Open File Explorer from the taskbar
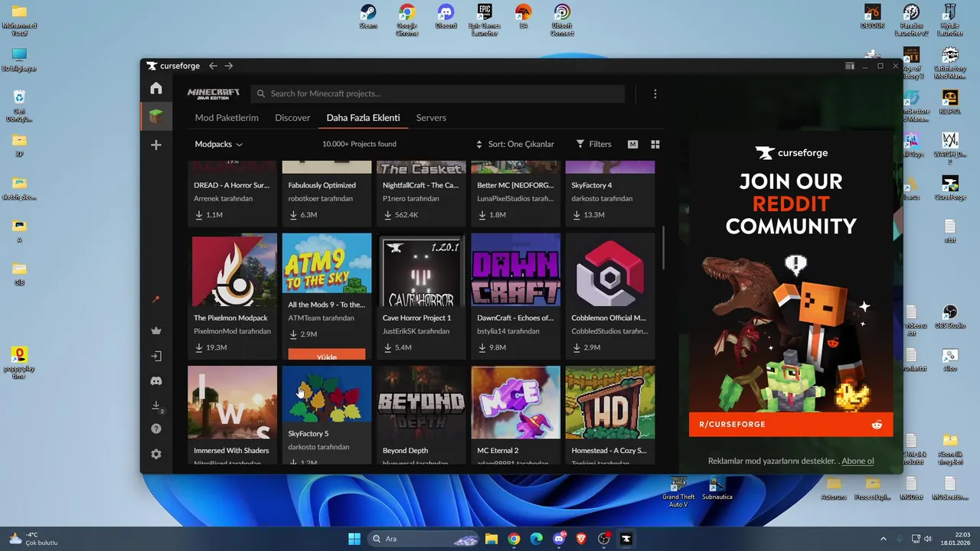 [492, 539]
